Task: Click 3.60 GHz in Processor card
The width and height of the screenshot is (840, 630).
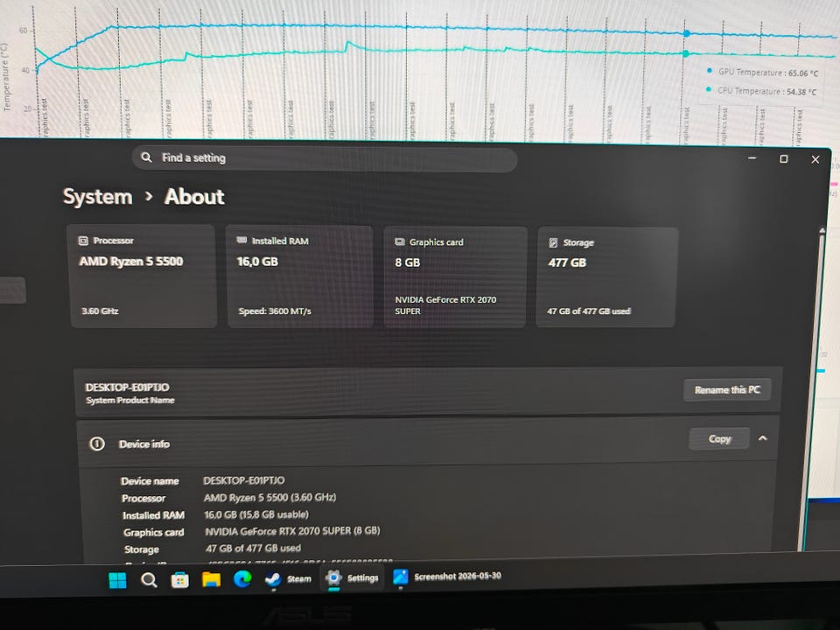Action: (x=100, y=311)
